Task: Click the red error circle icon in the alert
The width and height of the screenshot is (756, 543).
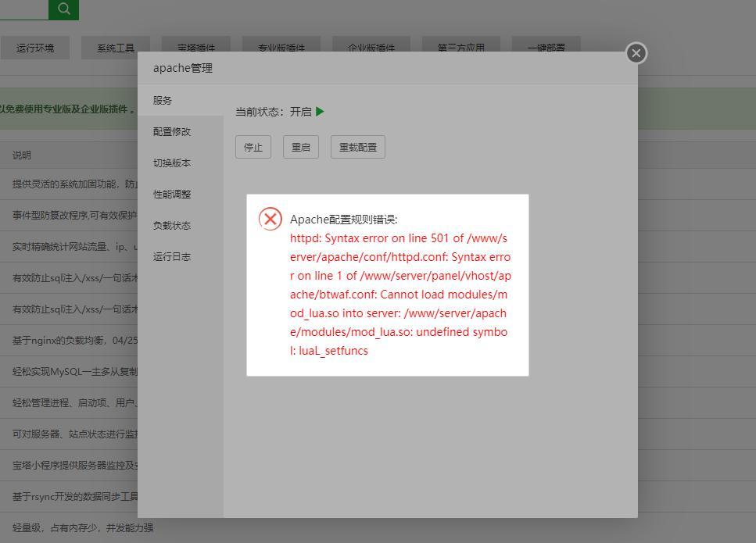Action: click(x=270, y=219)
